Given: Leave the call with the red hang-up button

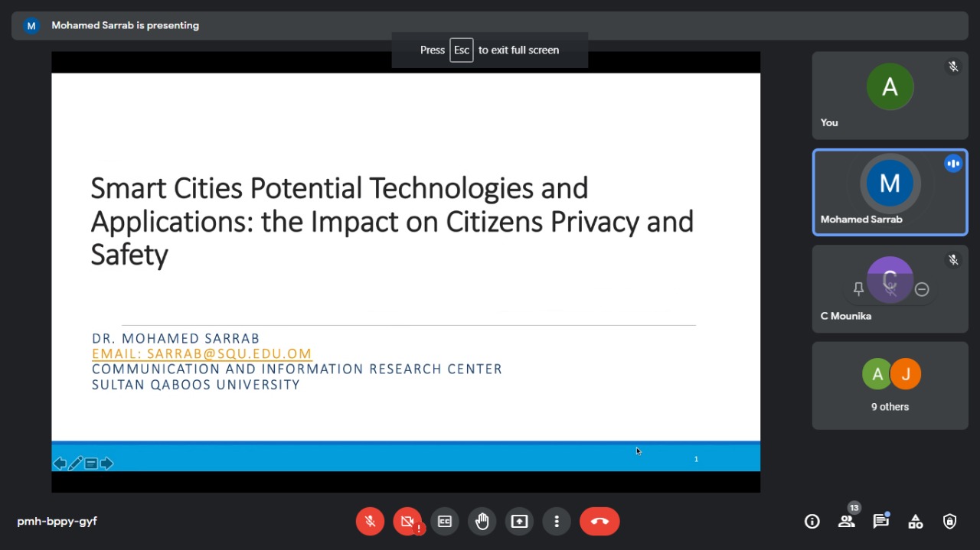Looking at the screenshot, I should [599, 522].
